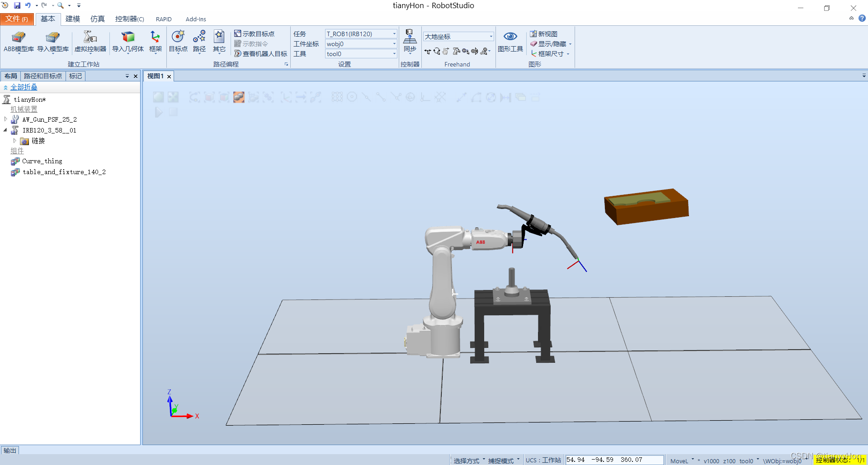Expand the 链接 links node

(x=14, y=141)
